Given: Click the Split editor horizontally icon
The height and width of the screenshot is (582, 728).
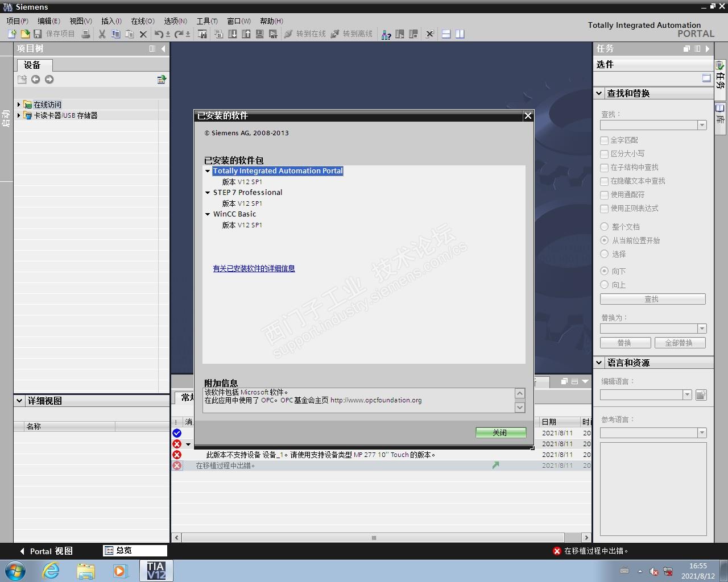Looking at the screenshot, I should (x=446, y=34).
